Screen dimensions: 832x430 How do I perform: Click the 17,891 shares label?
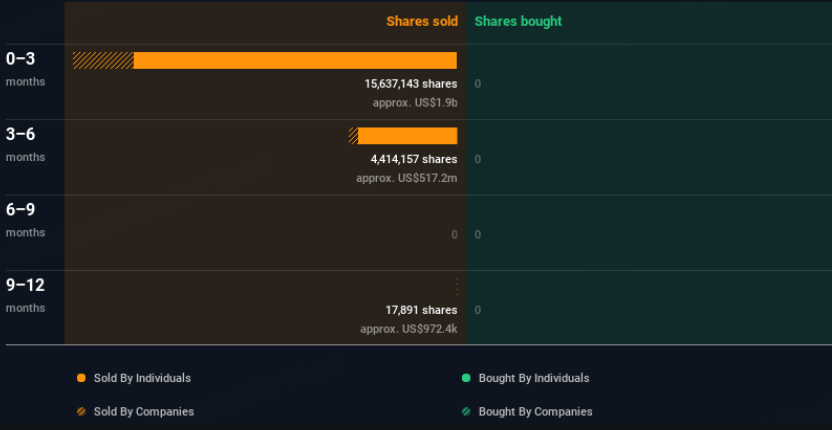(x=421, y=310)
